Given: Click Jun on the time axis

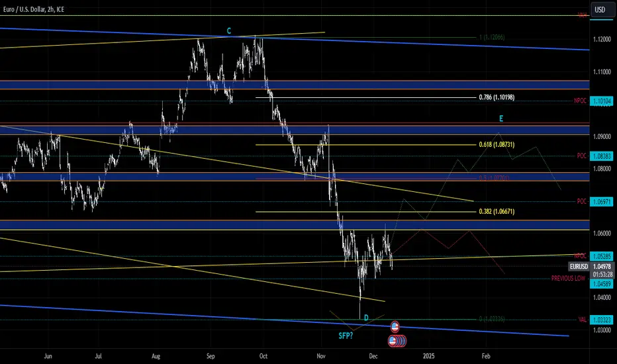Looking at the screenshot, I should [x=48, y=356].
